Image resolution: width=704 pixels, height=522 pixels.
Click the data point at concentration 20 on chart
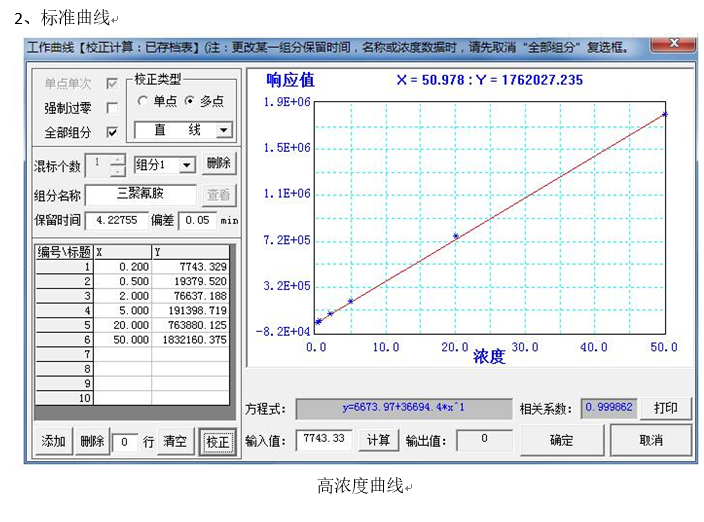pyautogui.click(x=455, y=236)
